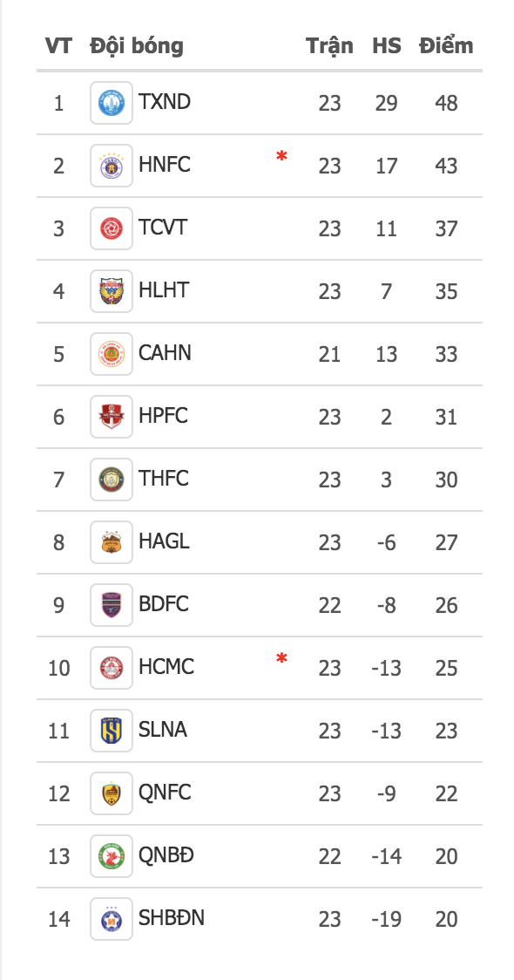Open the QNBĐ team name link
514x980 pixels.
pos(166,855)
